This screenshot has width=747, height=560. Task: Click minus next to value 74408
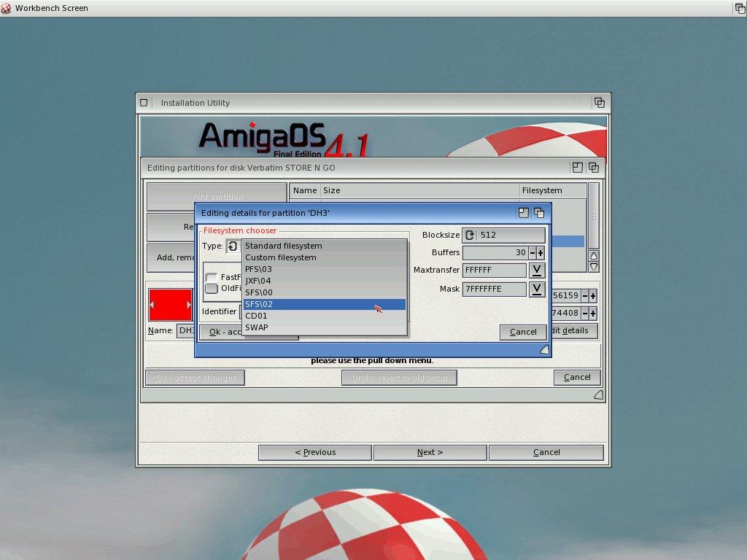point(585,314)
